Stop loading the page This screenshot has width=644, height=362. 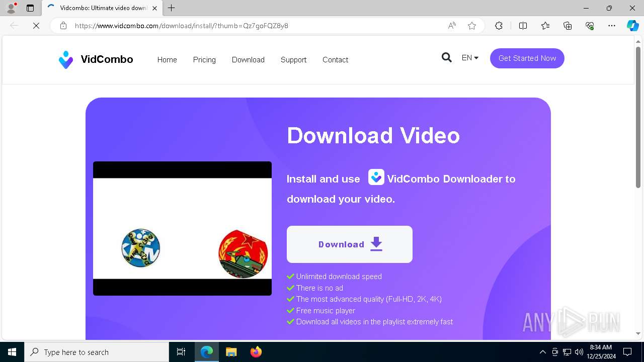click(36, 26)
